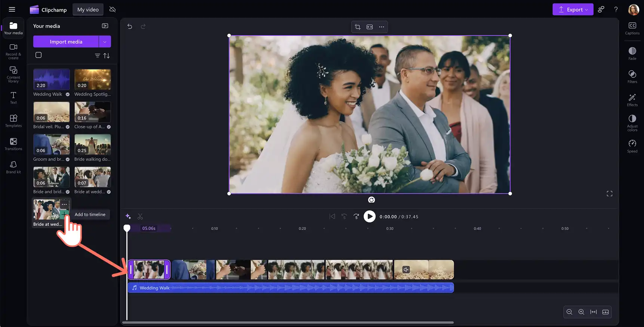Click the scissors Split icon

coord(140,216)
